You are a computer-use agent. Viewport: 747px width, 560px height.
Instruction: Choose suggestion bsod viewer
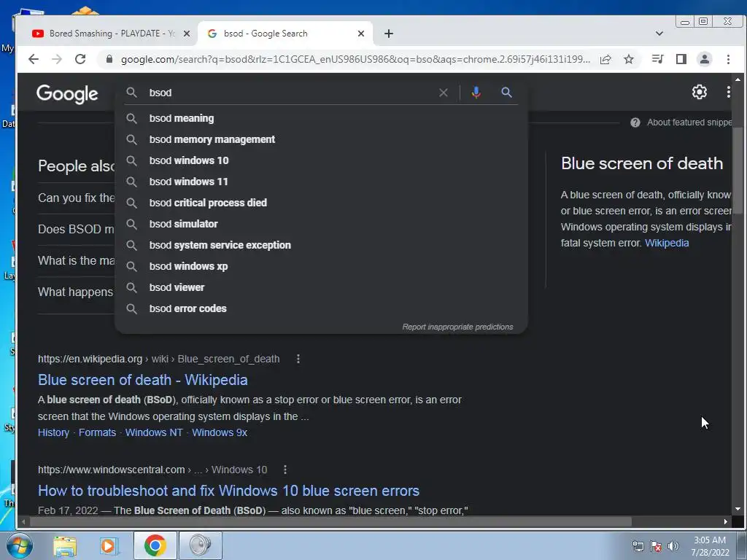321,287
